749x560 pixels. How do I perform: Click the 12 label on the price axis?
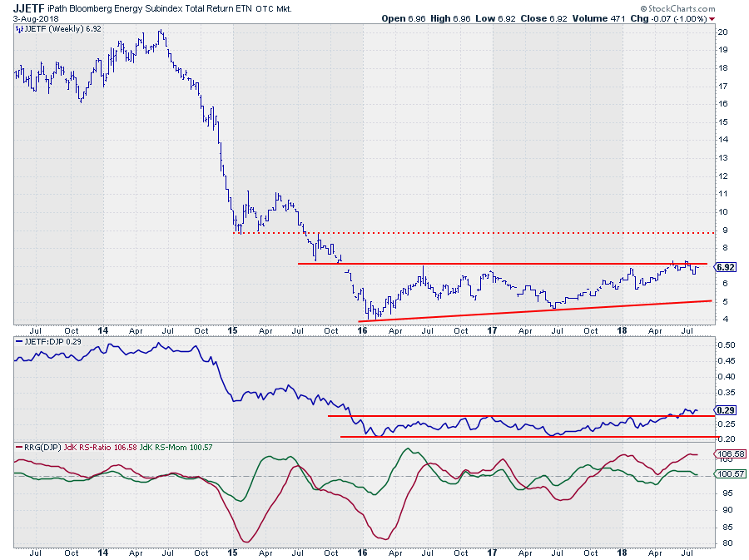722,176
